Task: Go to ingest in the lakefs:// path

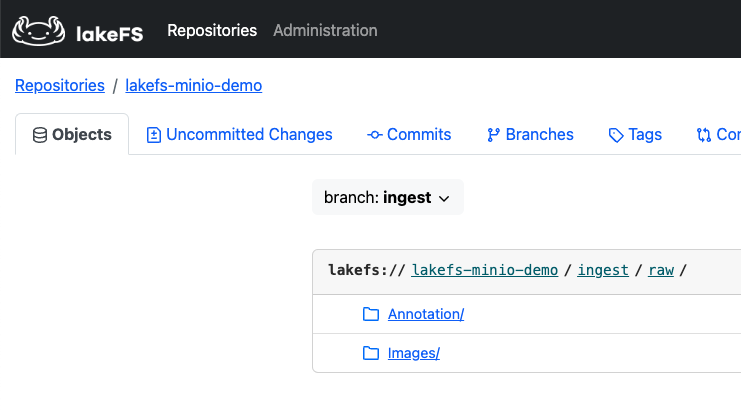Action: point(603,271)
